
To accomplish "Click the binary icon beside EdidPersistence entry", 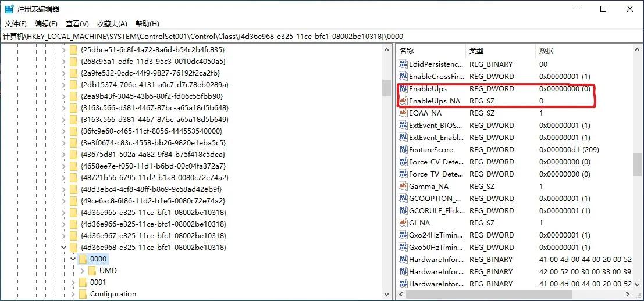I will pyautogui.click(x=403, y=64).
